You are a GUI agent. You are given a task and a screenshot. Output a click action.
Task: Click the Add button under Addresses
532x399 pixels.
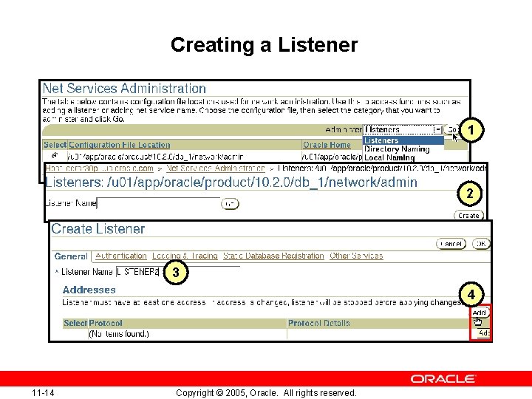click(x=480, y=313)
